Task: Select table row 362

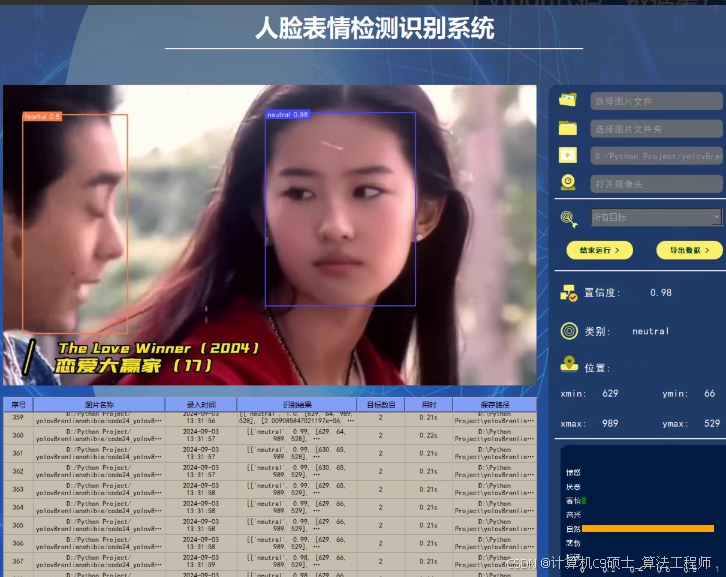Action: (270, 471)
